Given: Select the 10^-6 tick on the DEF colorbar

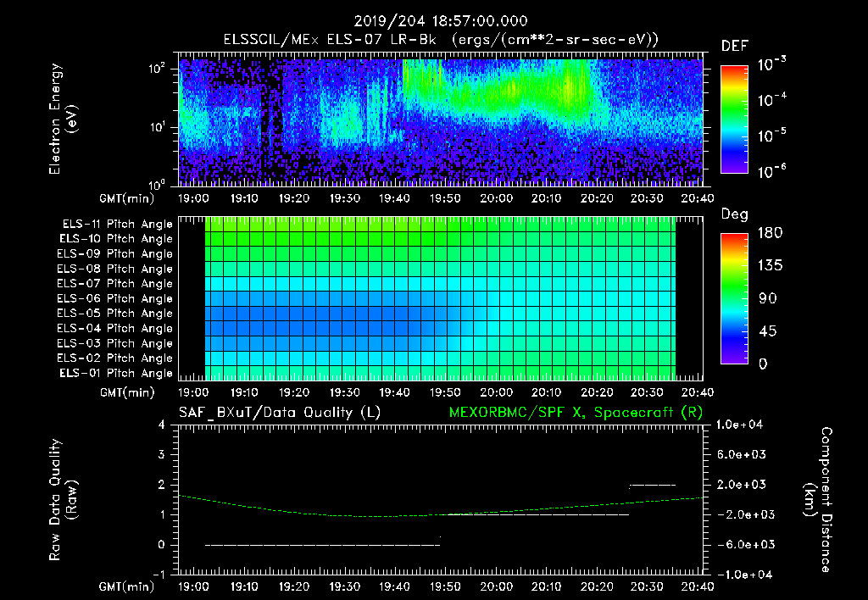Looking at the screenshot, I should pos(771,171).
